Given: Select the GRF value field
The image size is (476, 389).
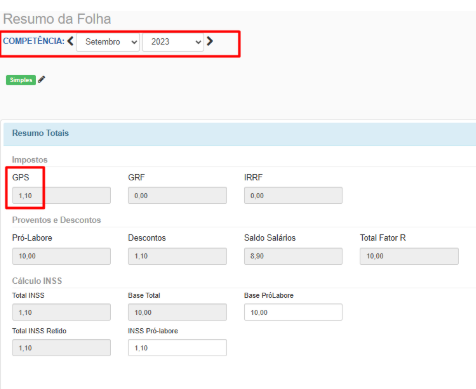Looking at the screenshot, I should [x=177, y=196].
